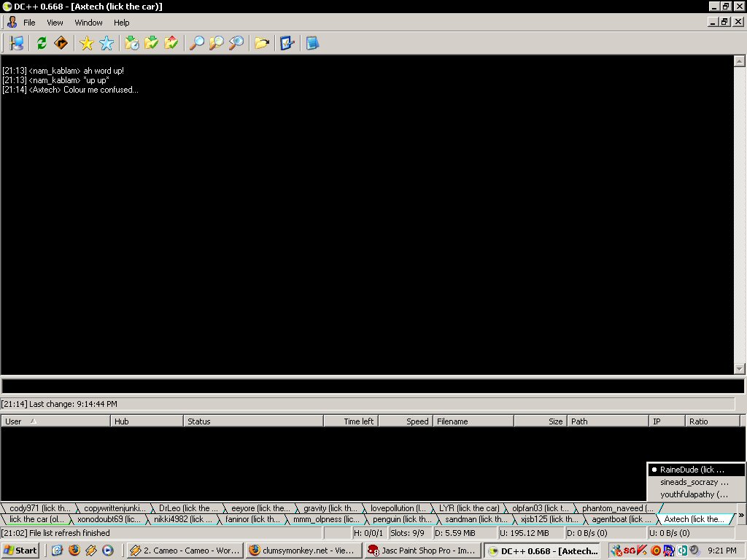Open the Search Spy toolbar icon
This screenshot has width=747, height=560.
236,43
